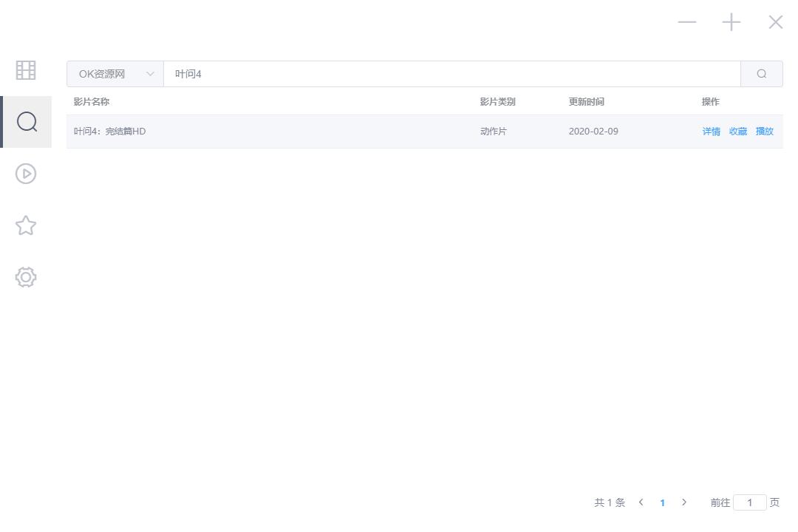Open the playback history sidebar icon
798x532 pixels.
click(25, 174)
